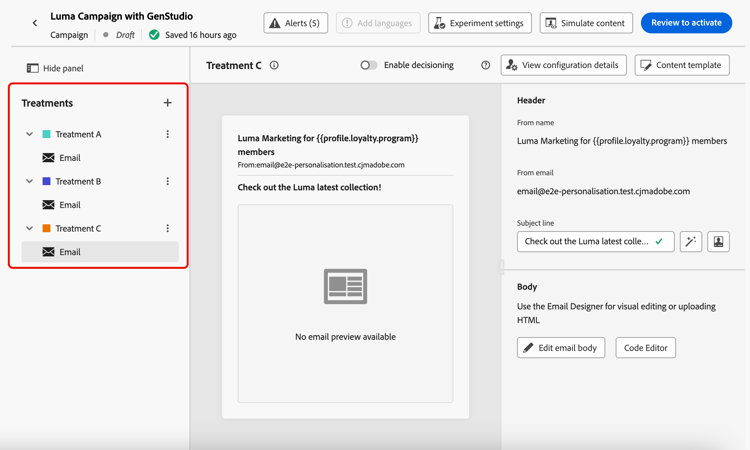Click Edit email body button

click(x=561, y=348)
